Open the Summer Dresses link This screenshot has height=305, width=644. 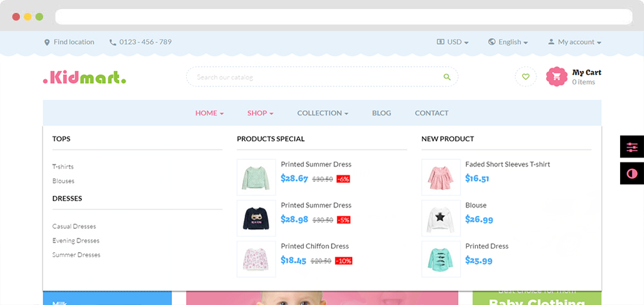click(x=76, y=255)
